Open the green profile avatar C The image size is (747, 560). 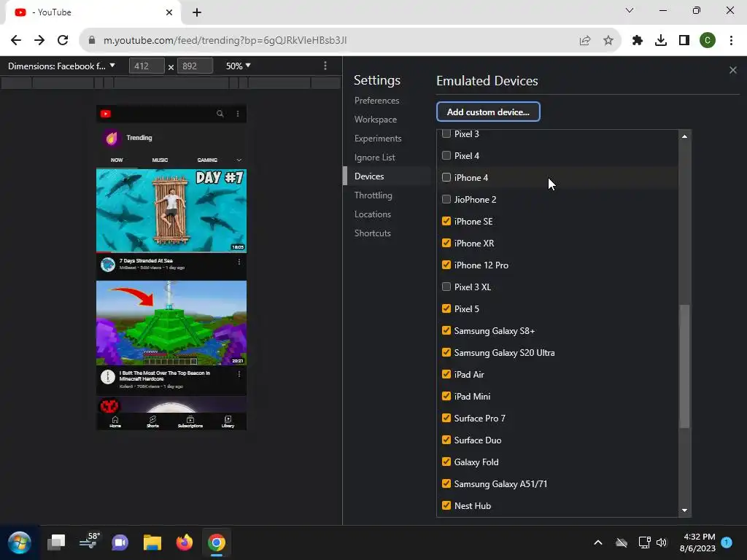tap(708, 41)
